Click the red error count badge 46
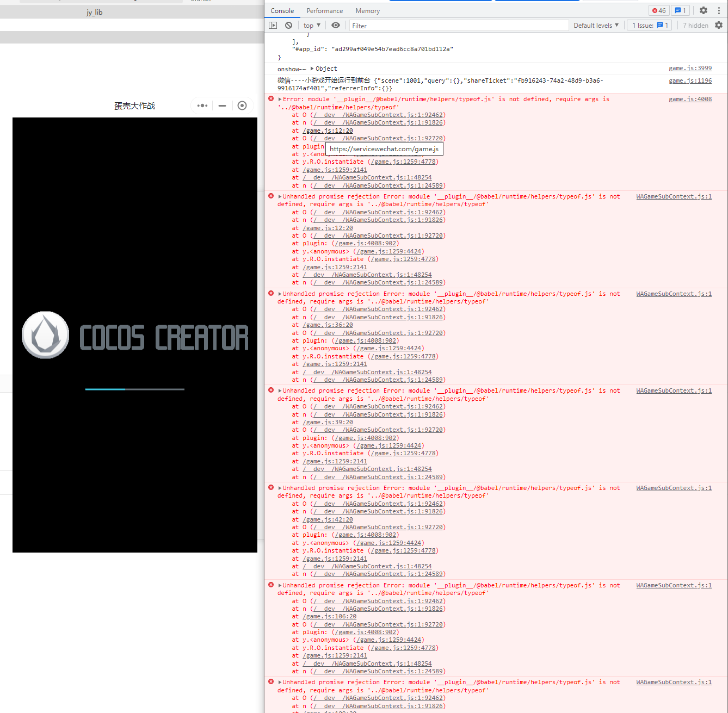 click(659, 10)
